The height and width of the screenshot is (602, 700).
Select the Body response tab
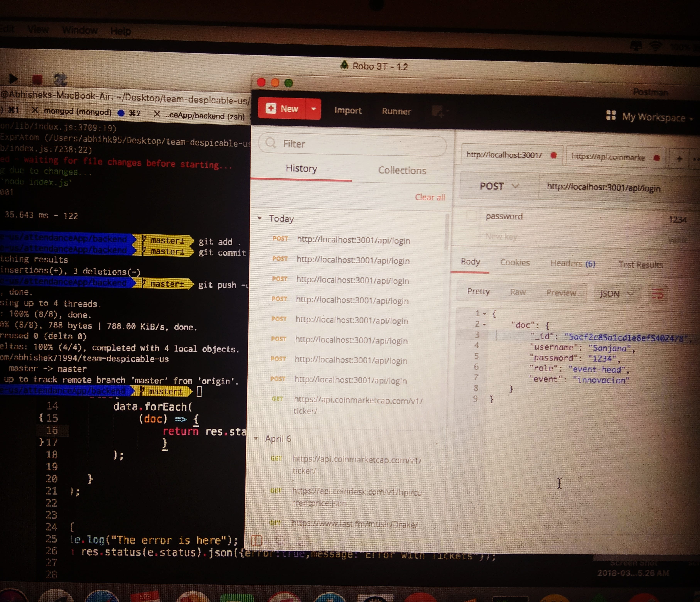470,262
